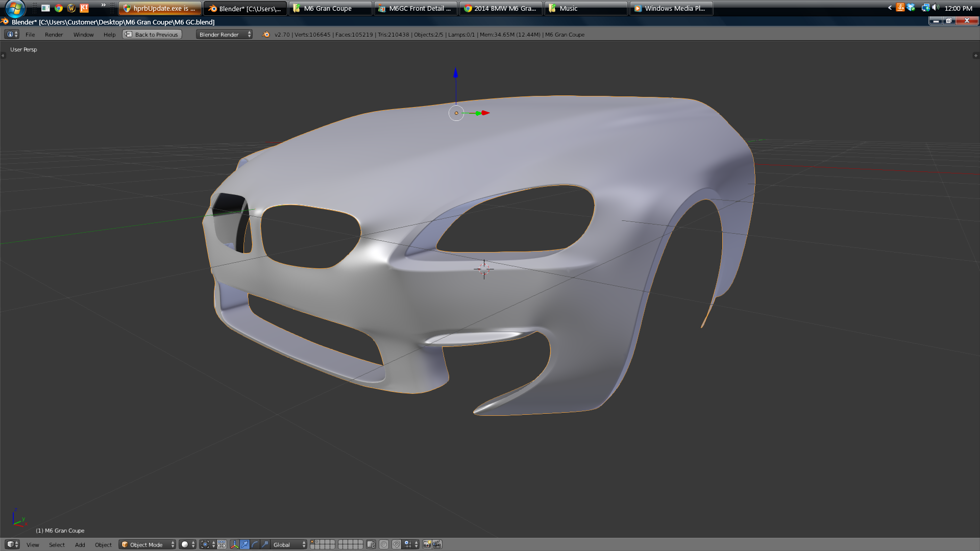This screenshot has width=980, height=551.
Task: Click the User Persp viewport label
Action: (23, 49)
